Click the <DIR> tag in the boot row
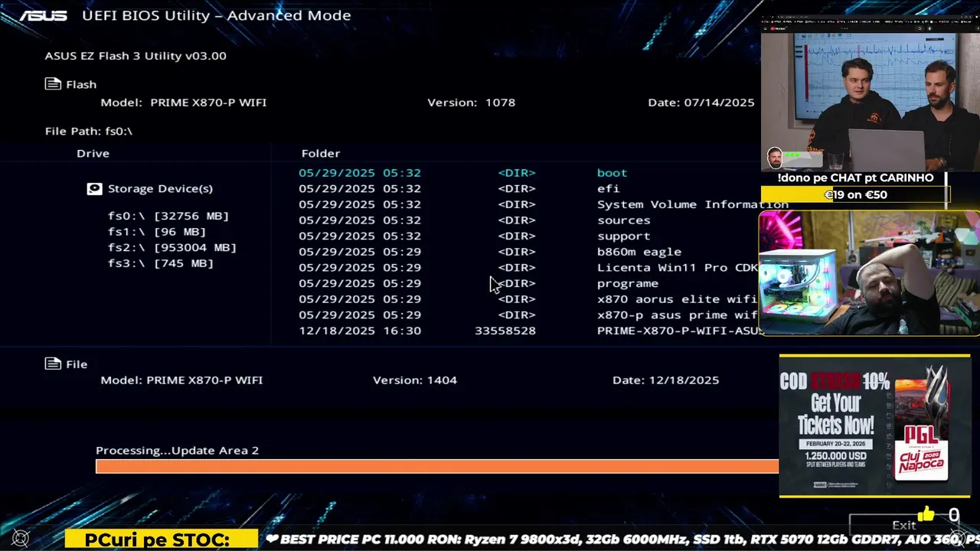 [x=517, y=173]
